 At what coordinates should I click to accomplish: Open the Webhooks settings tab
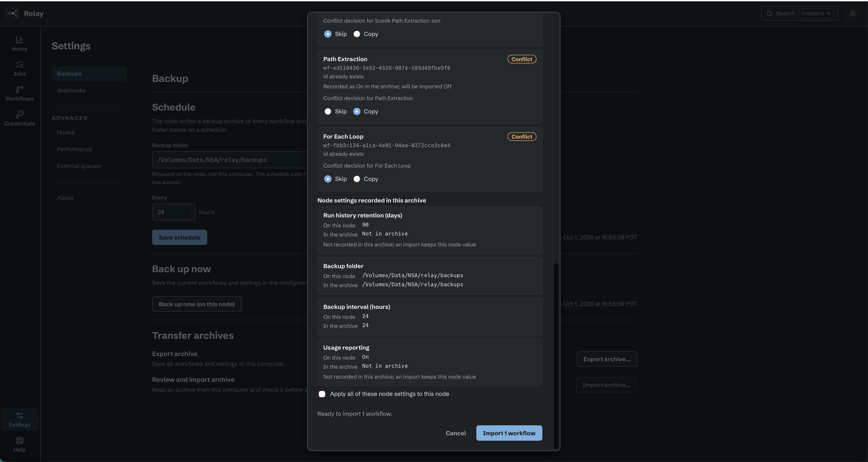(x=89, y=90)
